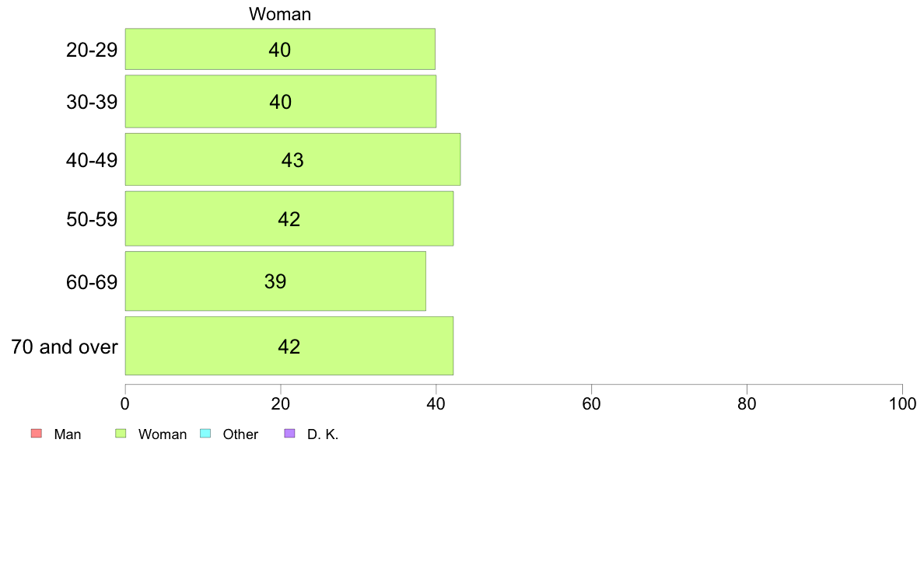The image size is (924, 572).
Task: Select the 30-39 bar showing 40
Action: pyautogui.click(x=281, y=101)
